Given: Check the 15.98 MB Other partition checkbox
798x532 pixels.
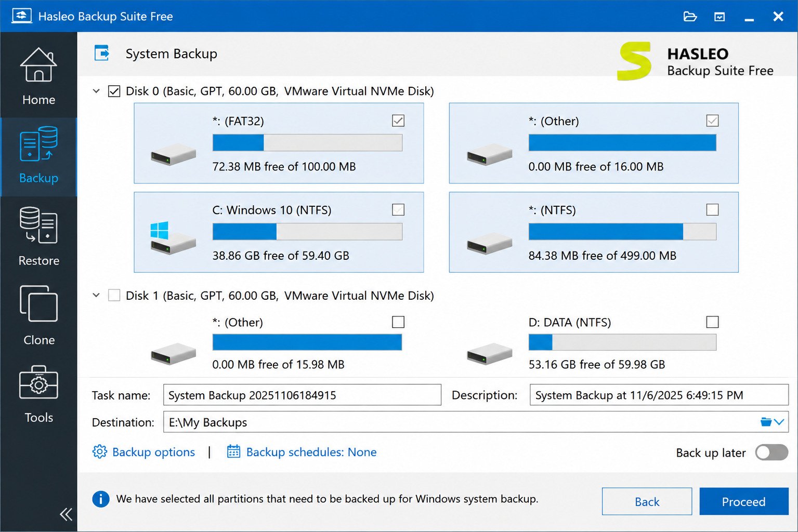Looking at the screenshot, I should point(398,322).
